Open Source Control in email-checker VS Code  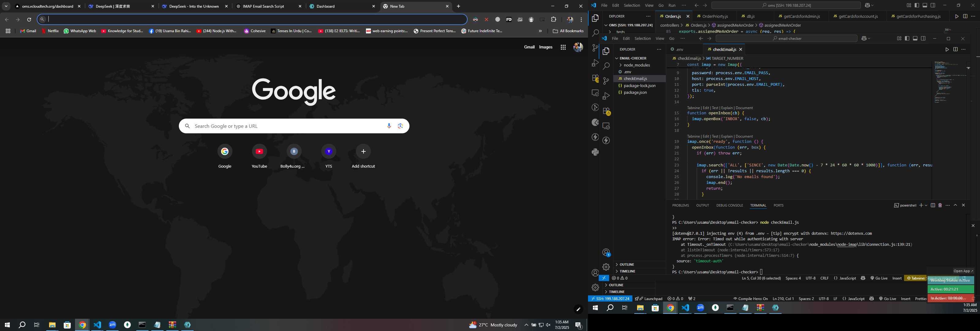pos(606,81)
